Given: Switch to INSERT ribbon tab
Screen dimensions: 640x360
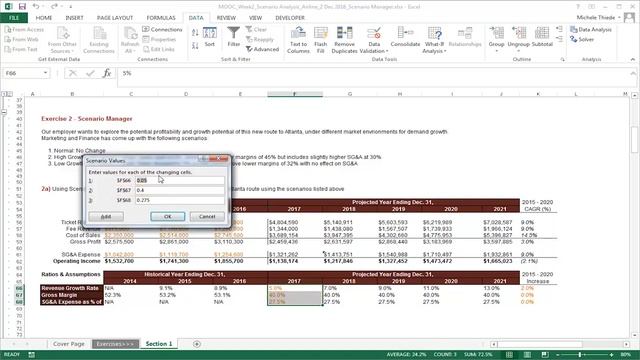Looking at the screenshot, I should coord(74,18).
